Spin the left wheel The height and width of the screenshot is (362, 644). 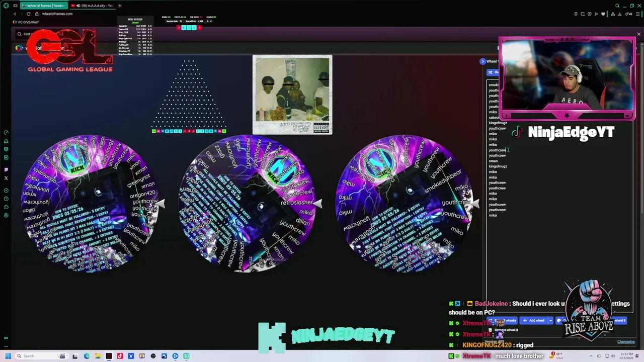click(x=91, y=204)
